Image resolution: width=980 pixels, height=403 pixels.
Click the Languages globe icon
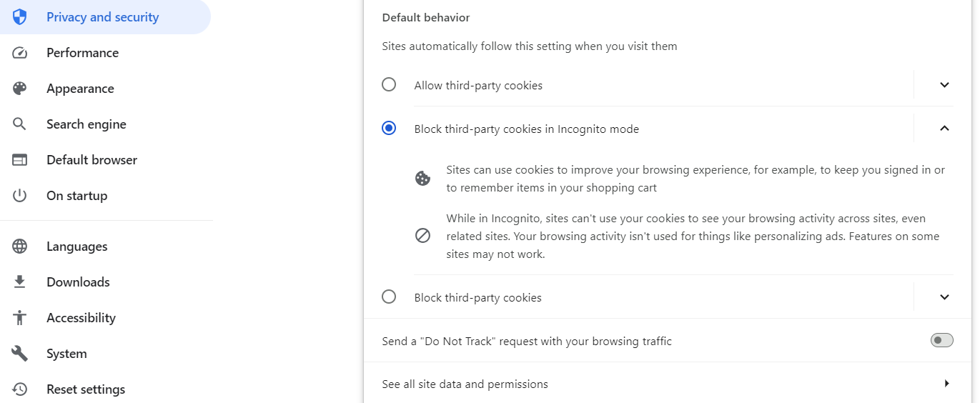pos(20,247)
